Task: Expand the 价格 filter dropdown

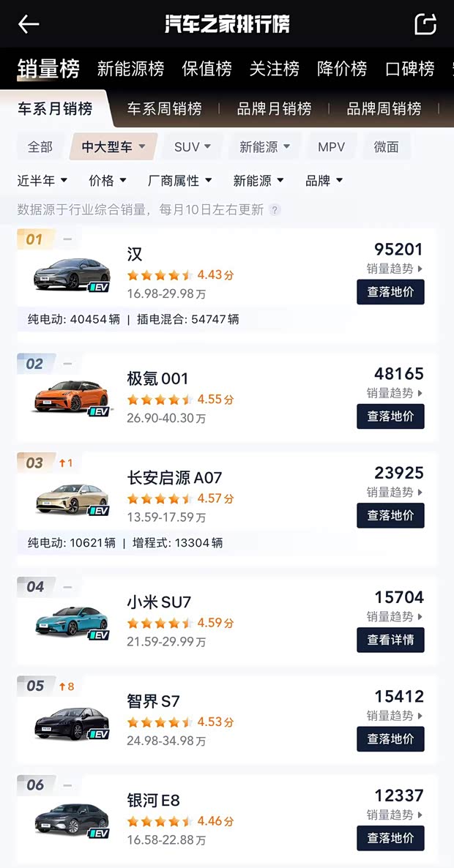Action: (x=106, y=181)
